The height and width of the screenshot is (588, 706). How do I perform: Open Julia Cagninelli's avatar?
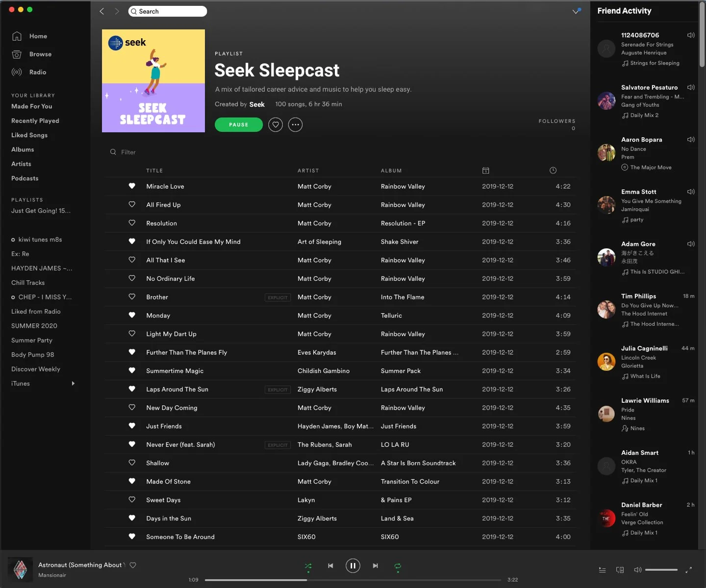tap(606, 362)
